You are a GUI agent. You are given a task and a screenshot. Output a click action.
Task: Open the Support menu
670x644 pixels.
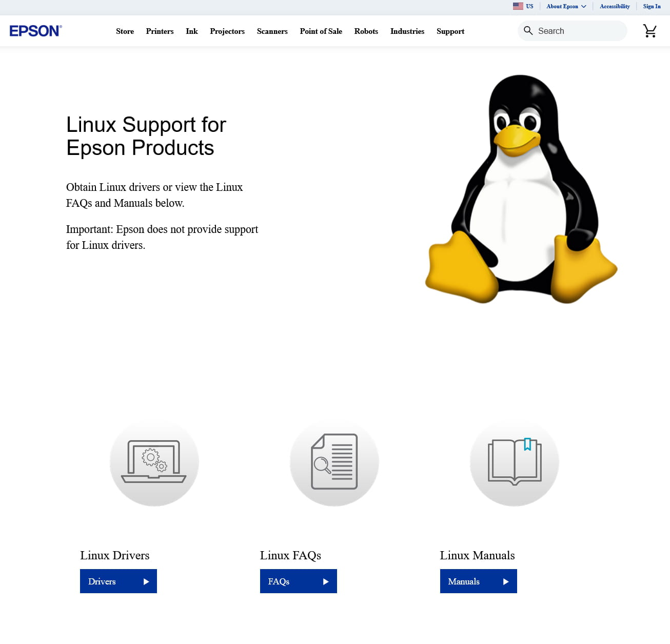point(450,31)
